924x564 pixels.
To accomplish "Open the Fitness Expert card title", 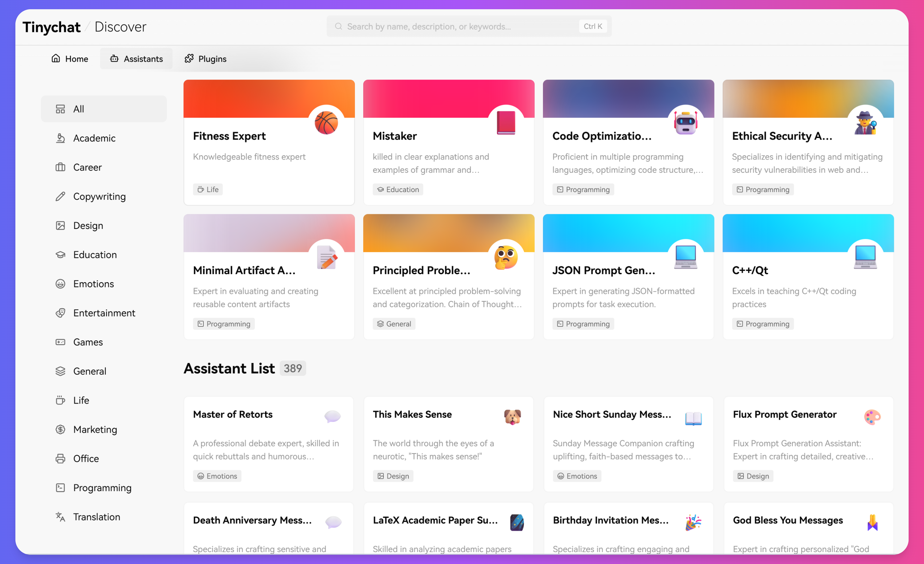I will click(229, 136).
